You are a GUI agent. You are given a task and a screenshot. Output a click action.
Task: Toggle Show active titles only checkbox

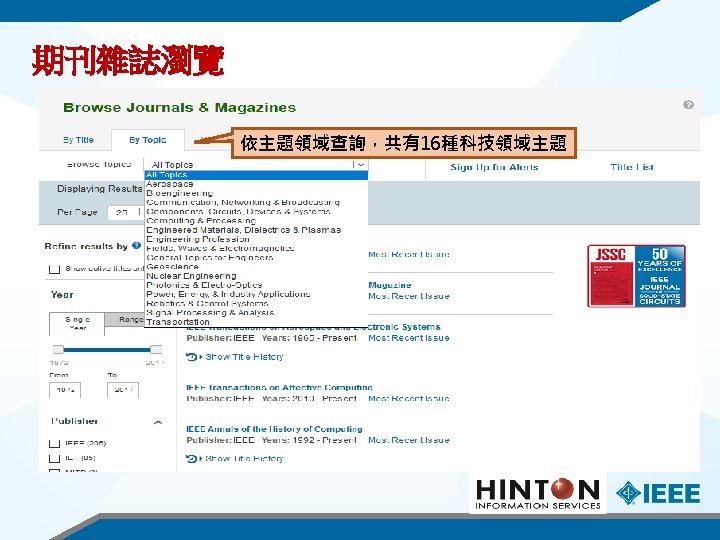pyautogui.click(x=54, y=269)
